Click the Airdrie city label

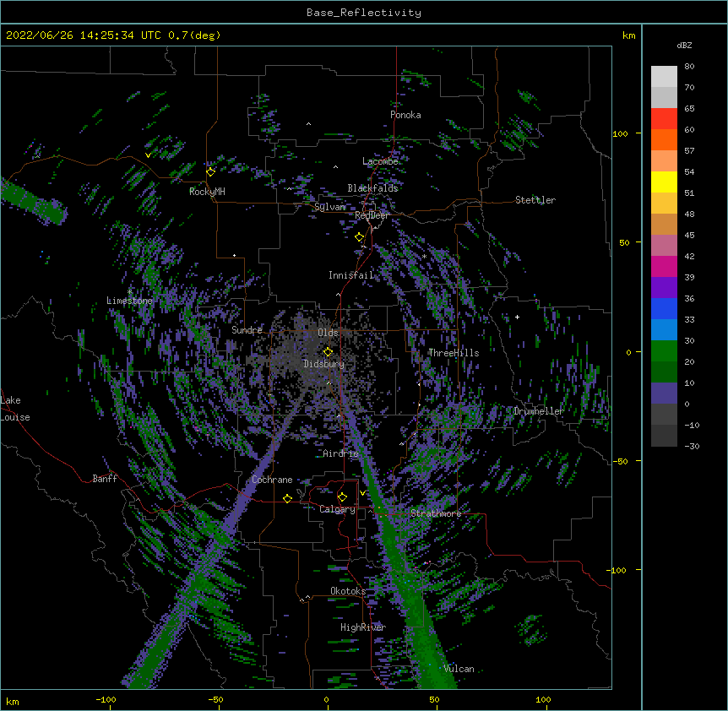tap(340, 453)
